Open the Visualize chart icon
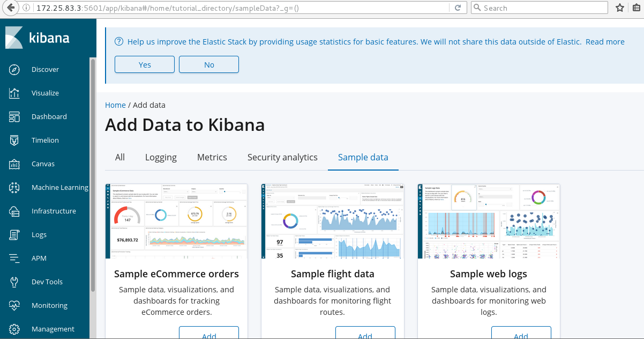The width and height of the screenshot is (644, 339). (x=14, y=93)
